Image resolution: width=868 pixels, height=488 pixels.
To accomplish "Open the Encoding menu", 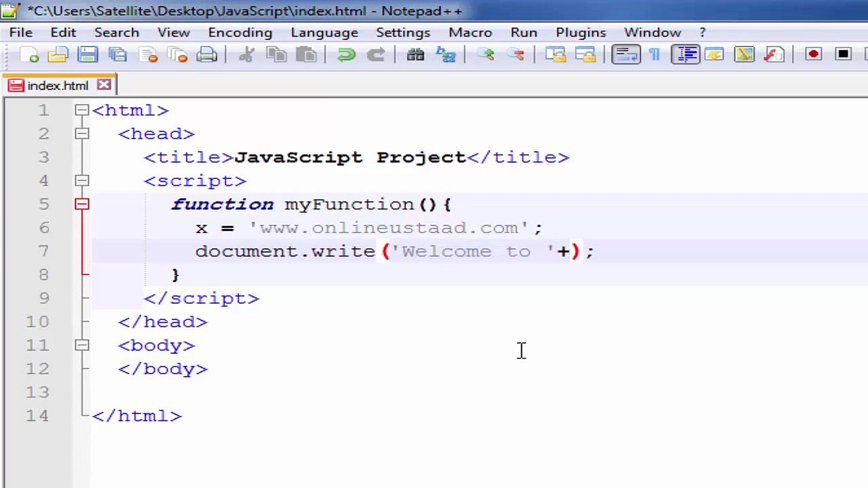I will point(240,33).
